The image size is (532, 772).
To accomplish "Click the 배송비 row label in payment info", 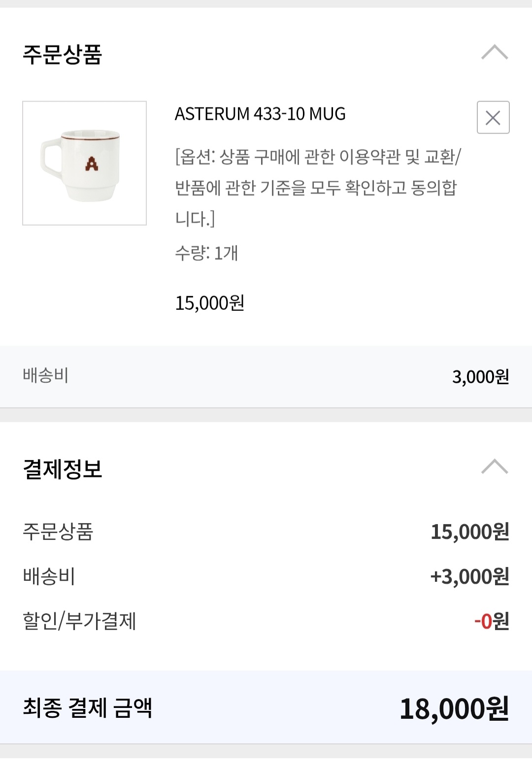I will coord(49,576).
